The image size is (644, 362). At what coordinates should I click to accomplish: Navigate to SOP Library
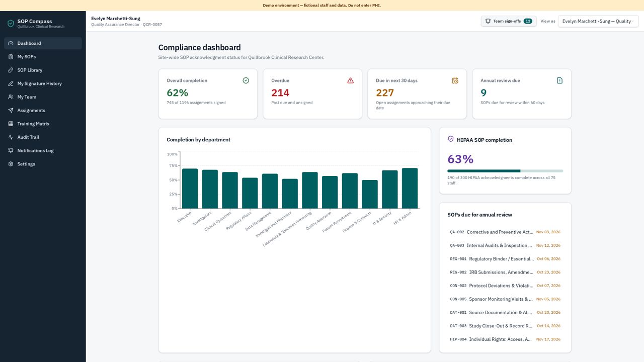tap(43, 70)
